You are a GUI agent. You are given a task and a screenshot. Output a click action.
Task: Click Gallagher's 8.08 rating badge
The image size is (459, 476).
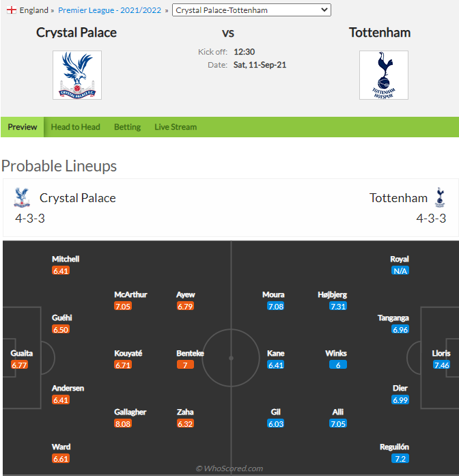(123, 423)
